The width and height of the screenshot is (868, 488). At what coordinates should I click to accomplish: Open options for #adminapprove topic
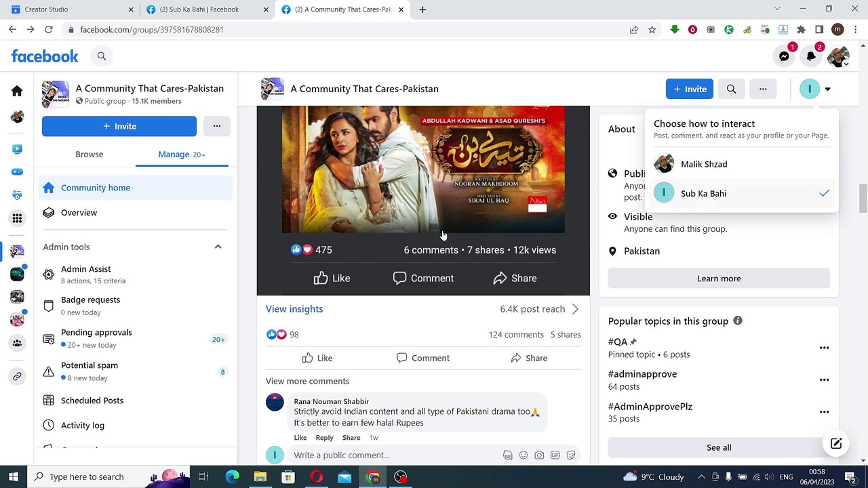pyautogui.click(x=824, y=380)
